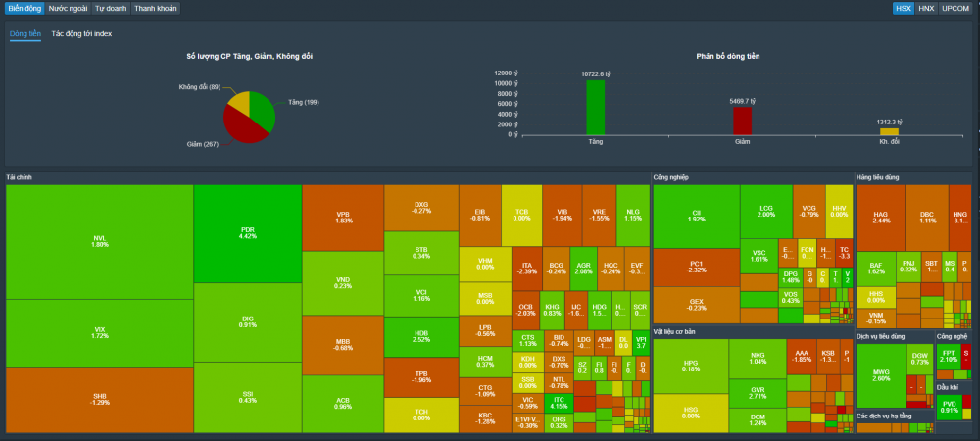The width and height of the screenshot is (980, 441).
Task: Select the Dòng tiền sub-tab
Action: [x=25, y=33]
